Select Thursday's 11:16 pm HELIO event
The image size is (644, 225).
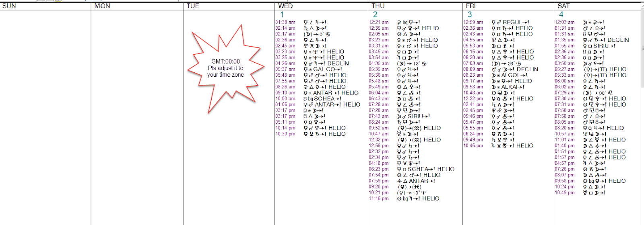pos(404,198)
